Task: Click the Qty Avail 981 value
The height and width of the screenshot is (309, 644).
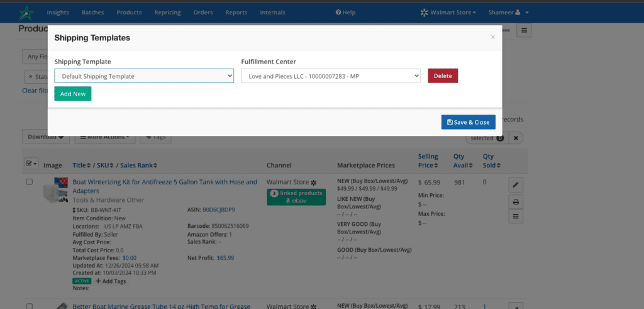Action: point(460,182)
